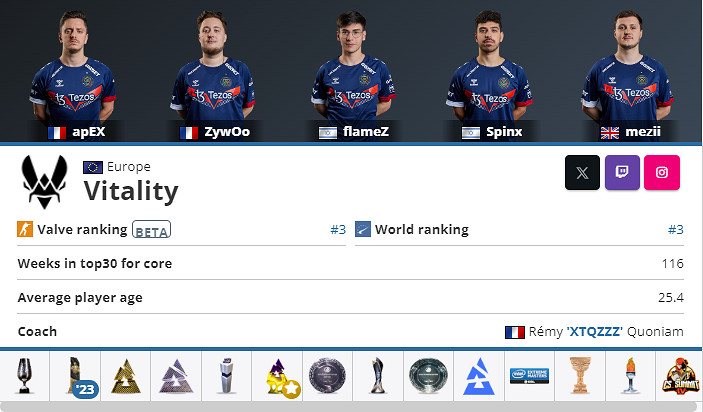Click the Valve ranking #3 link
The width and height of the screenshot is (703, 412).
point(338,230)
